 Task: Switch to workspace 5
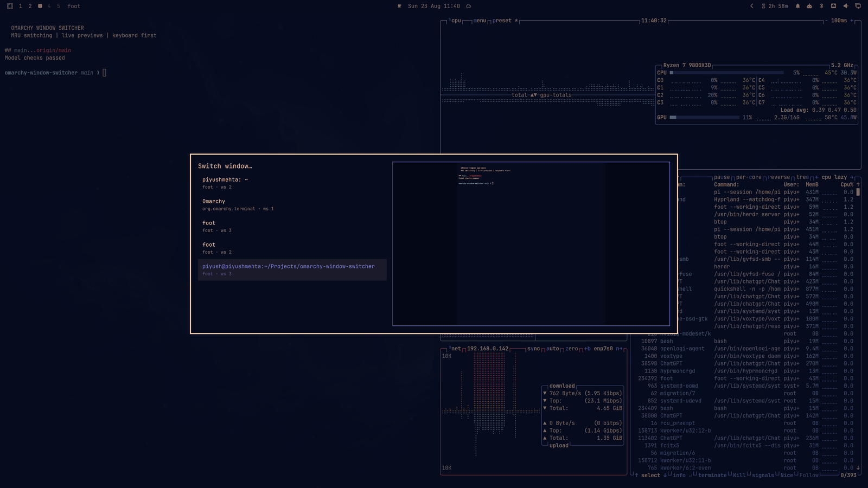coord(59,6)
